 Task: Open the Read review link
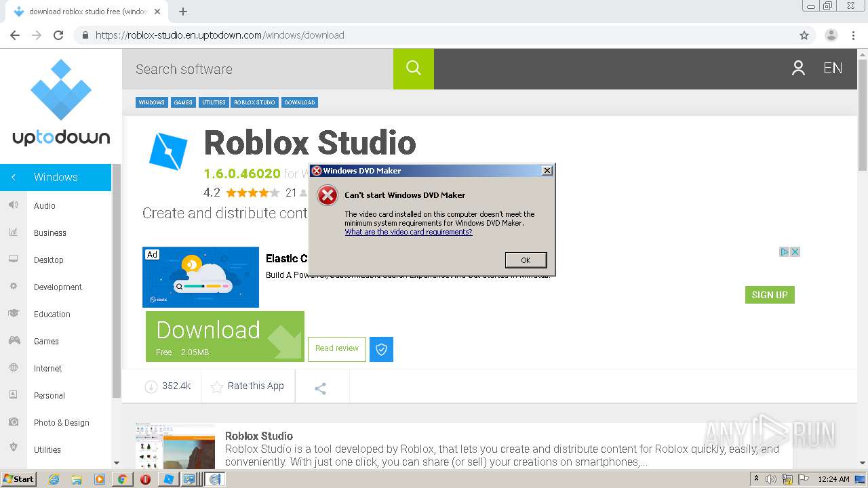coord(337,348)
